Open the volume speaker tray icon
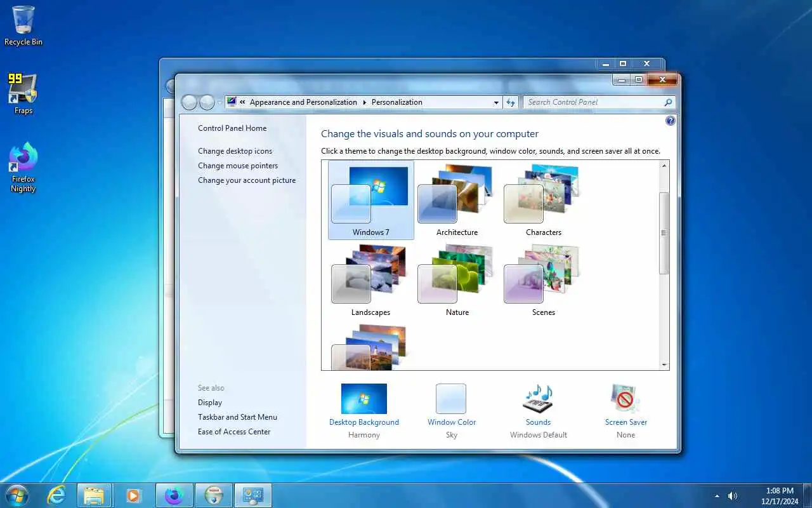 click(x=733, y=496)
